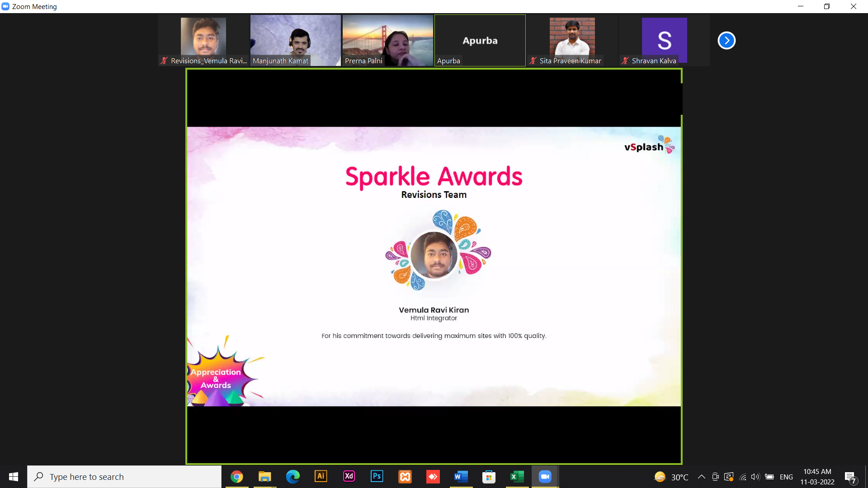The height and width of the screenshot is (488, 868).
Task: Expand the hidden system tray icons
Action: tap(701, 477)
